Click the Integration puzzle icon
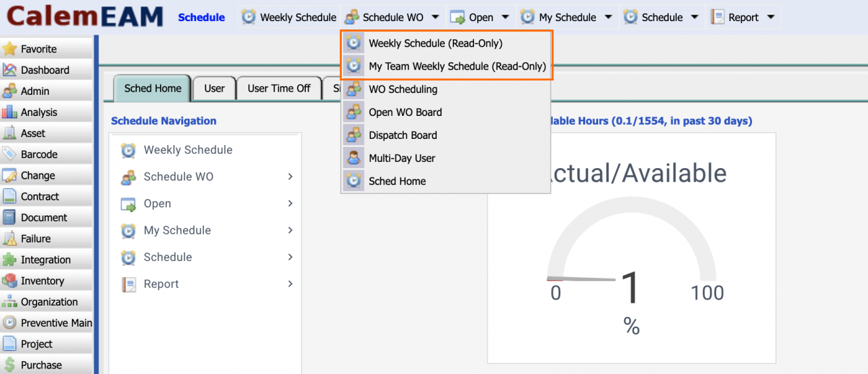 point(9,259)
